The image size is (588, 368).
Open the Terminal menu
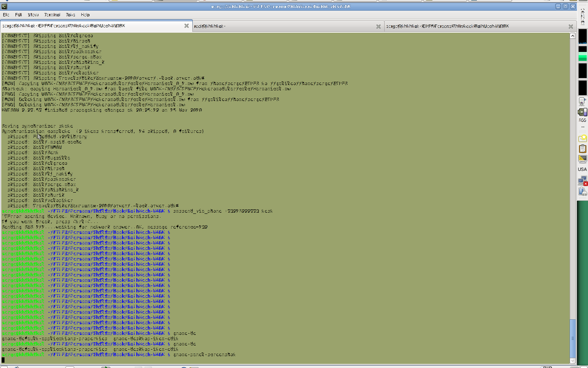coord(52,15)
